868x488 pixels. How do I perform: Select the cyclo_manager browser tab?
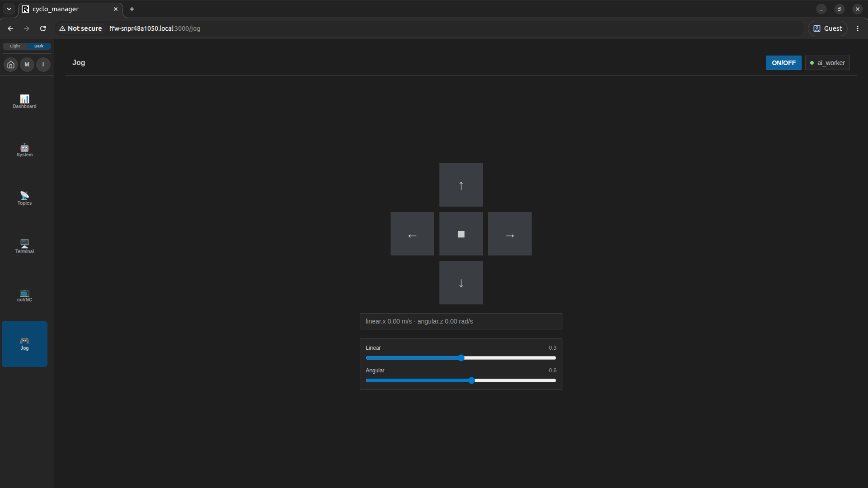[x=71, y=9]
